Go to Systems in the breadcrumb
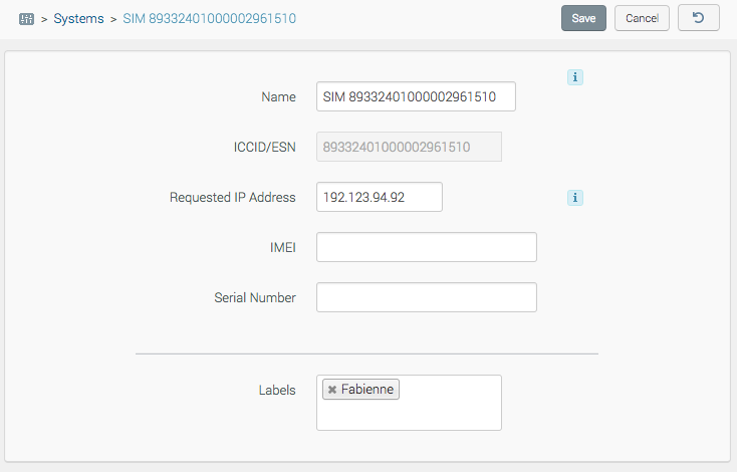This screenshot has height=472, width=737. [78, 19]
